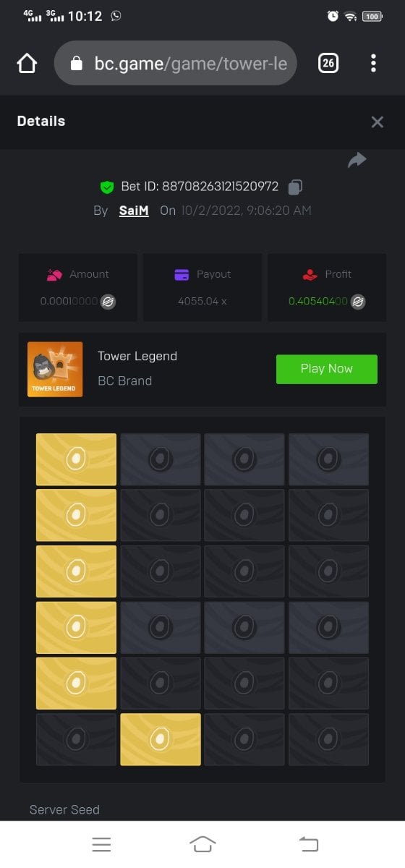Image resolution: width=405 pixels, height=868 pixels.
Task: Tap the bc.game URL address bar
Action: [175, 64]
